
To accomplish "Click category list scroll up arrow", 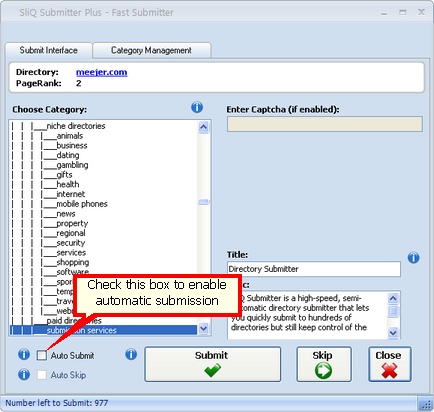I will pyautogui.click(x=203, y=127).
